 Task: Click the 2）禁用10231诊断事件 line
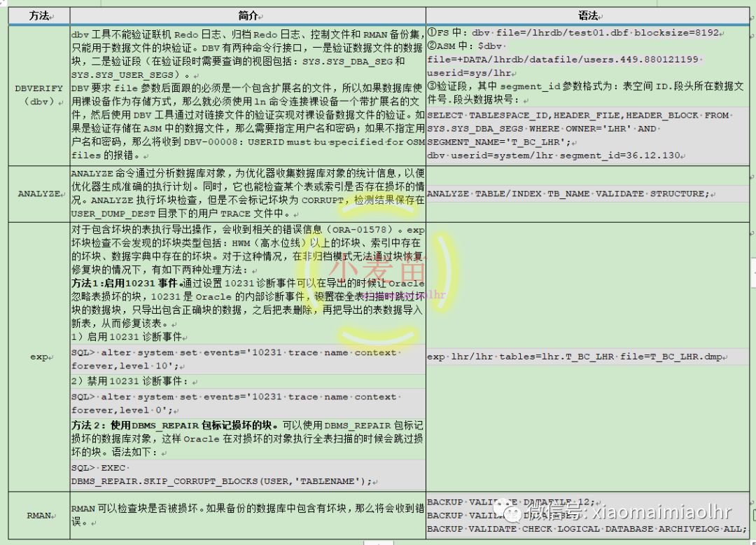131,381
